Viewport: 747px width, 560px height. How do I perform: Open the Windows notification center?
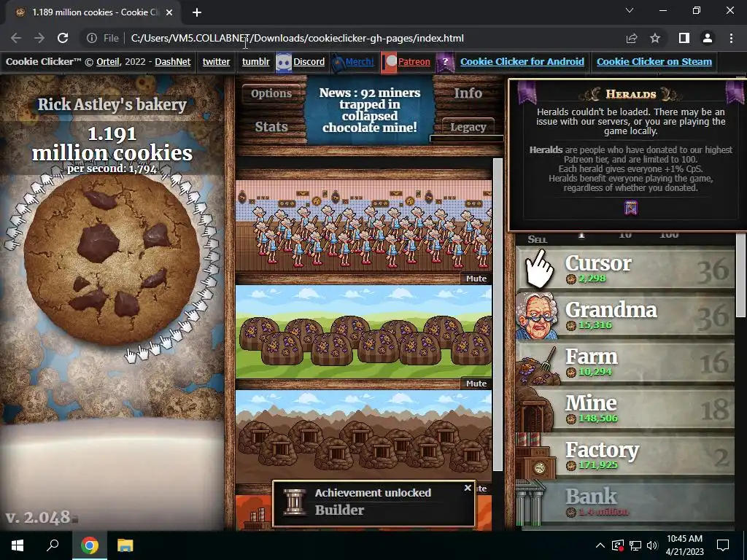tap(723, 545)
